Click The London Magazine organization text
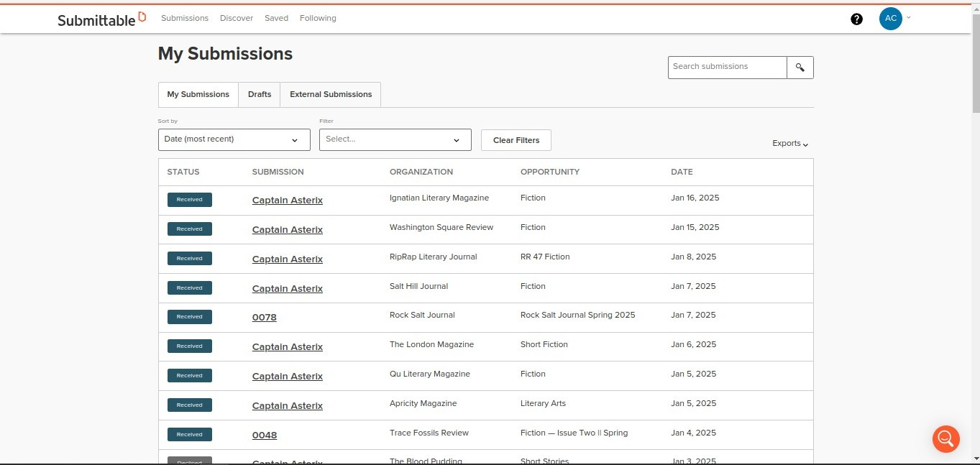 (431, 345)
